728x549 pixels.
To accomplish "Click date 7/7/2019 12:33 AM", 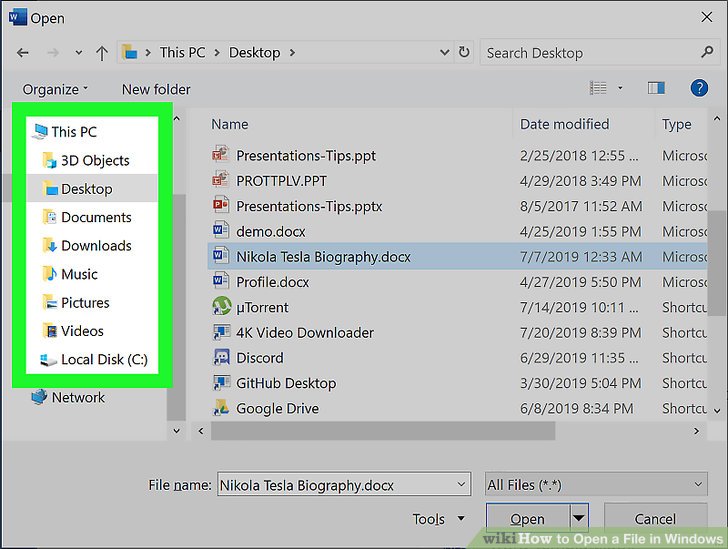I will click(x=581, y=257).
